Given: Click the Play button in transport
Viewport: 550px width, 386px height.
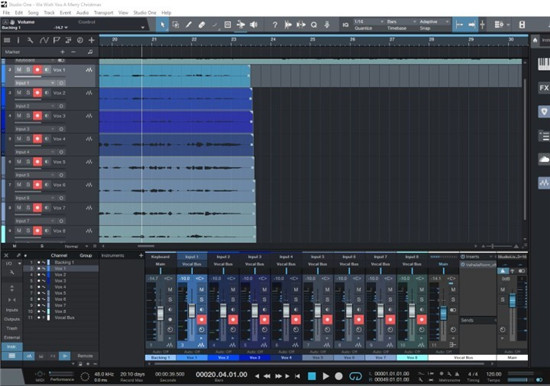Looking at the screenshot, I should pos(326,376).
